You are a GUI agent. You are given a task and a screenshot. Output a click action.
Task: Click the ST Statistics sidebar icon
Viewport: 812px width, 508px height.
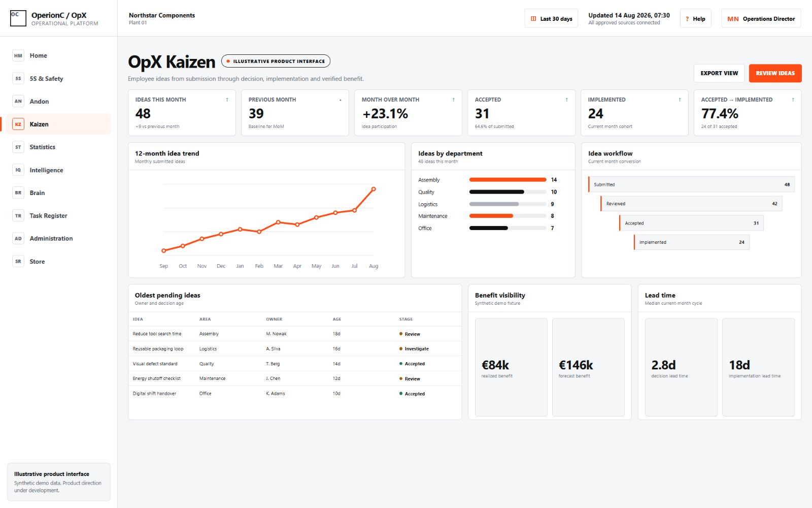click(x=18, y=147)
